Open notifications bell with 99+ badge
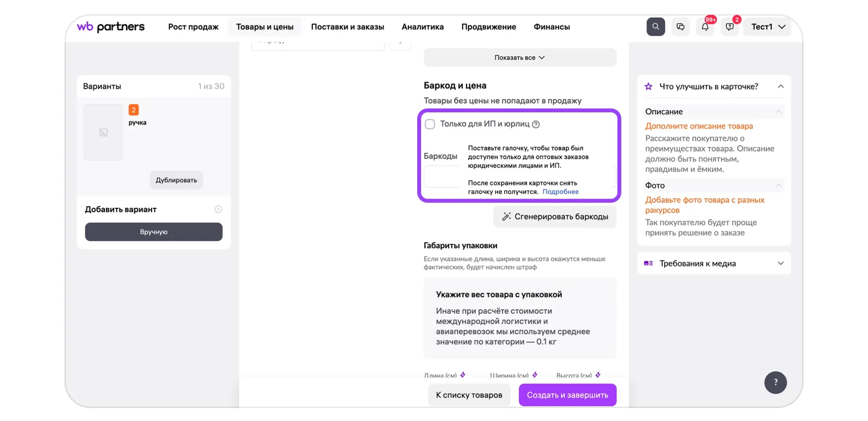Viewport: 868px width, 421px height. pos(705,27)
